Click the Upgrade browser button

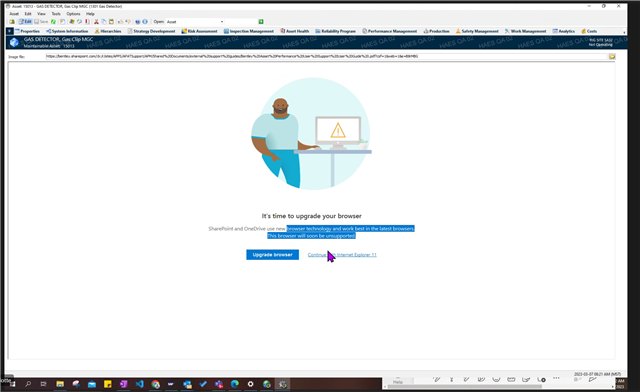pos(272,255)
